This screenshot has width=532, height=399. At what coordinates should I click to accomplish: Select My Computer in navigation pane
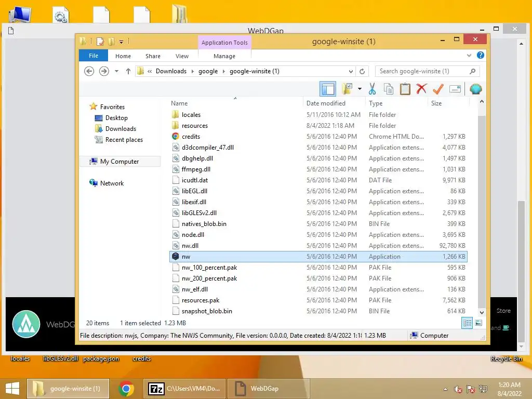(119, 162)
